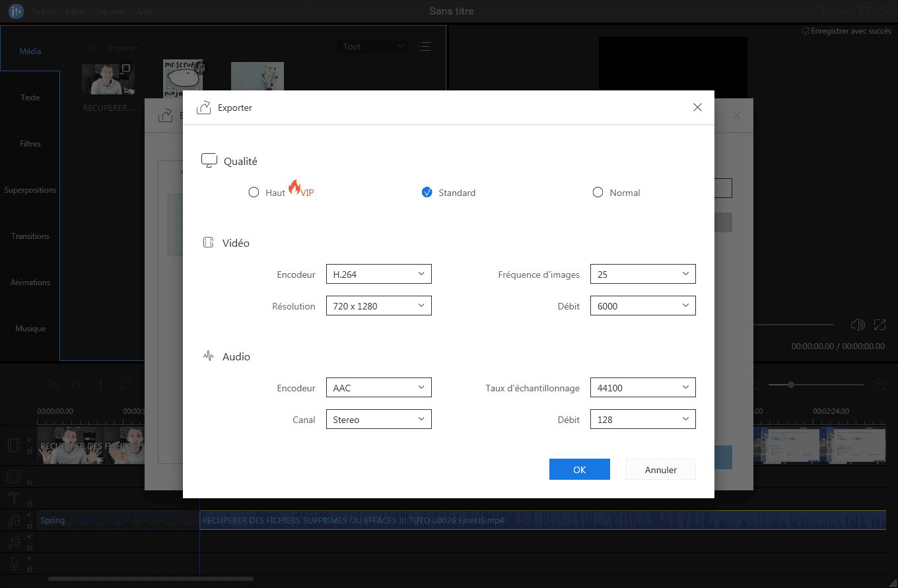Open the Taux d'échantillonnage 44100 dropdown

pyautogui.click(x=643, y=387)
